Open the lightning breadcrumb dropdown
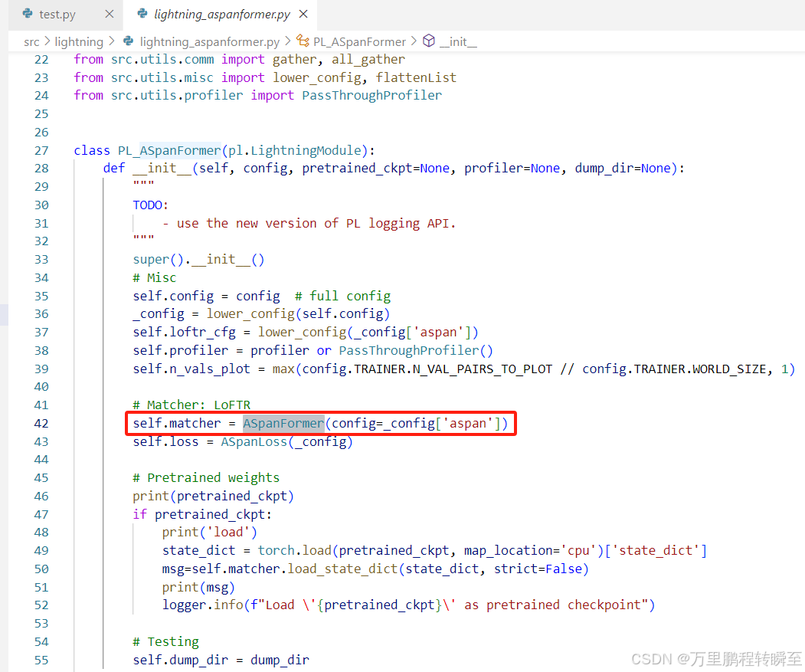 point(79,42)
